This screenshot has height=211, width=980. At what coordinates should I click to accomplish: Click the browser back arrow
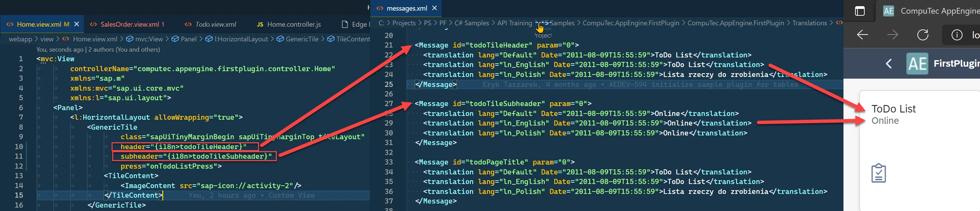862,35
